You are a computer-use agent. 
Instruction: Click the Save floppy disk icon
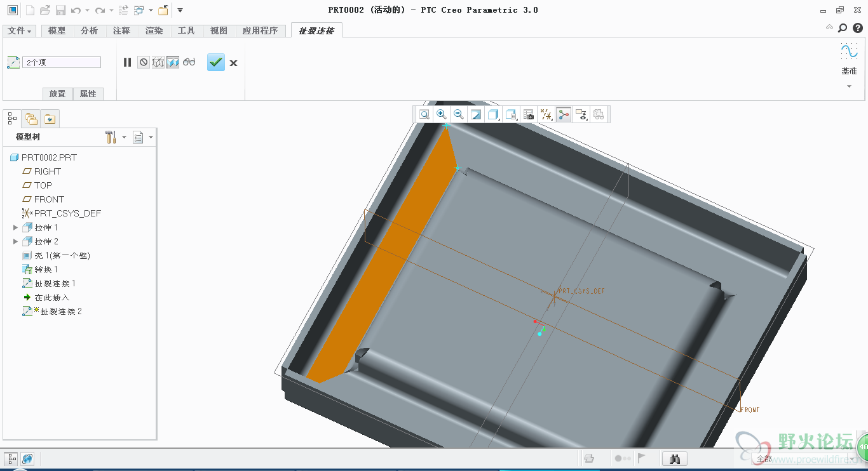tap(60, 10)
